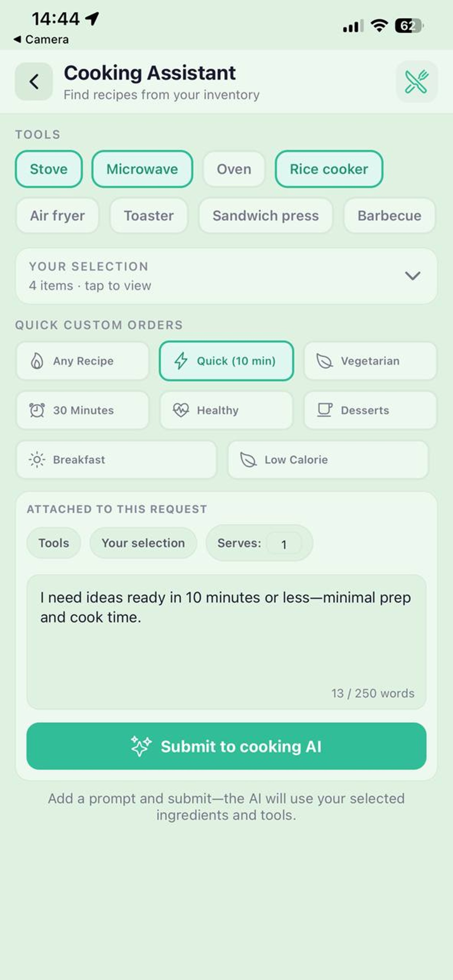Toggle the Air fryer tool chip
Viewport: 453px width, 980px height.
pos(58,216)
